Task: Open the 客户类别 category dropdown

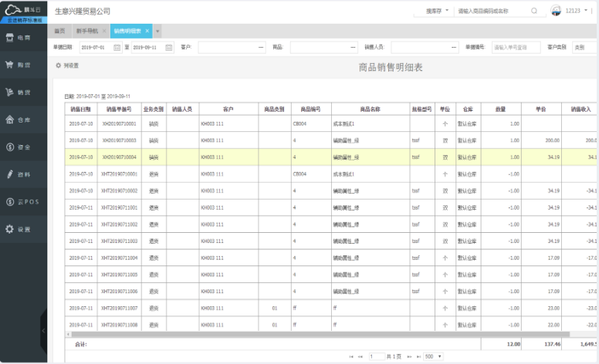Action: [584, 47]
